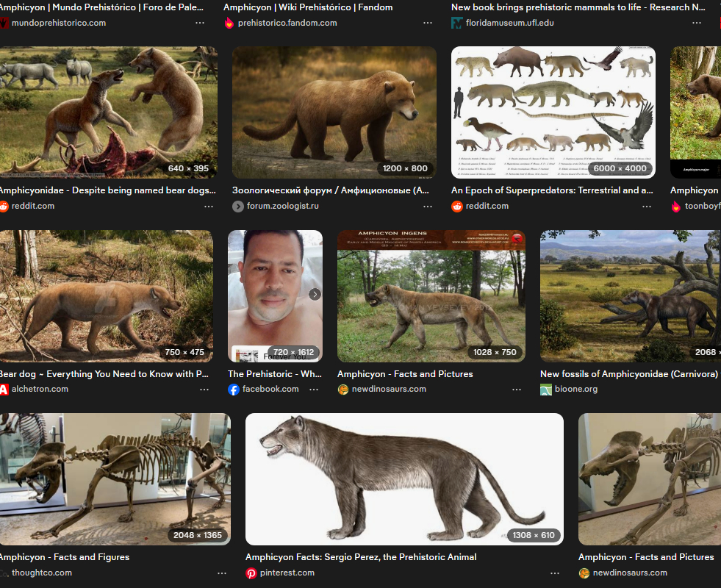Open the three-dot menu for thoughtco.com result
721x588 pixels.
221,573
